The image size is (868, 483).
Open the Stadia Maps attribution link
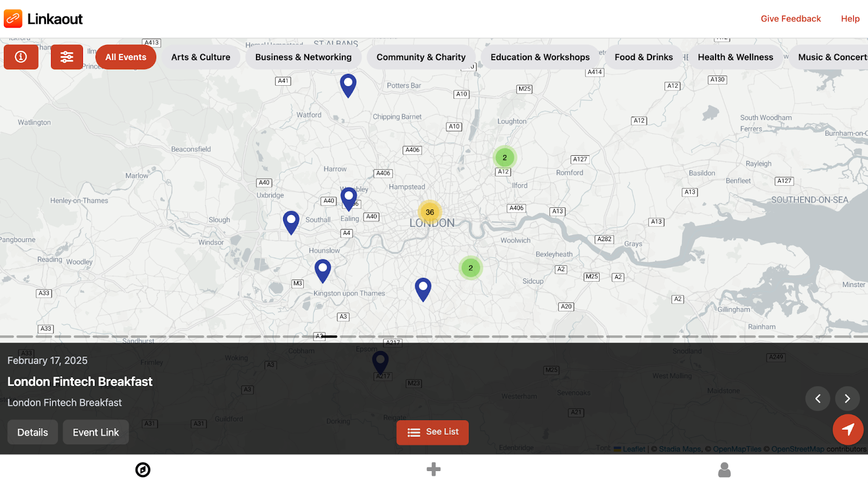coord(680,449)
